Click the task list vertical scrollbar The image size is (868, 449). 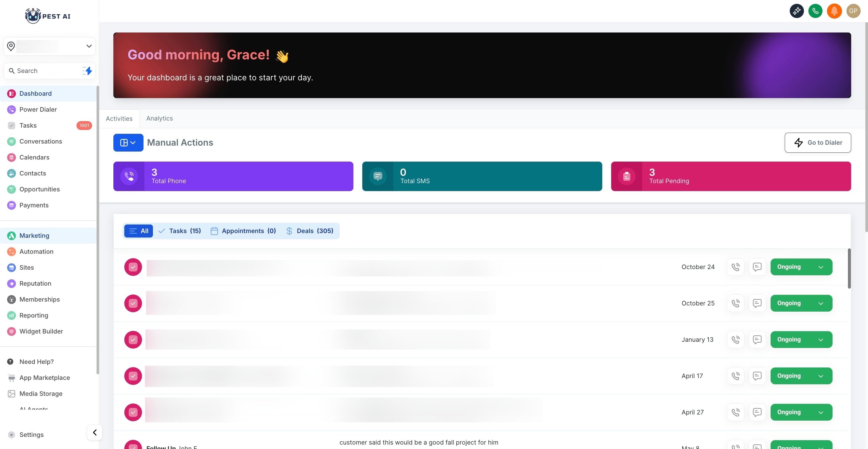coord(849,269)
